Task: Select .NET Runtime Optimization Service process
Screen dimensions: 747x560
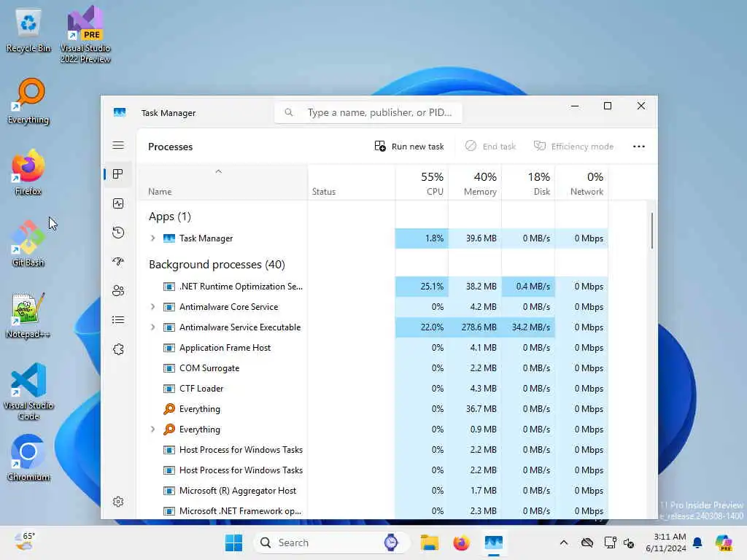Action: 373,286
